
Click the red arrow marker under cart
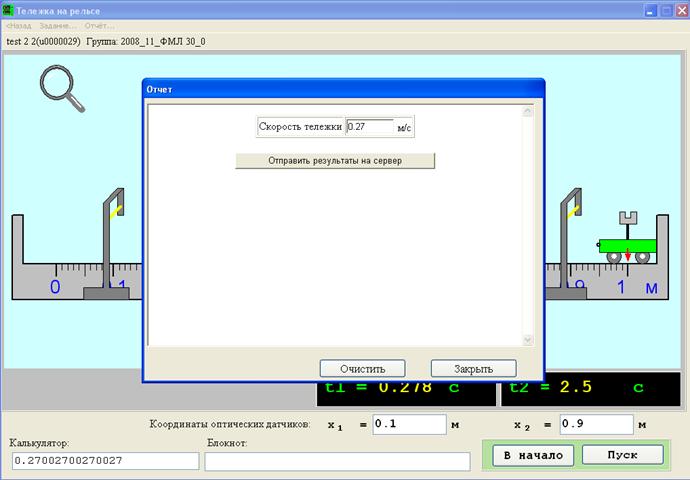tap(628, 254)
